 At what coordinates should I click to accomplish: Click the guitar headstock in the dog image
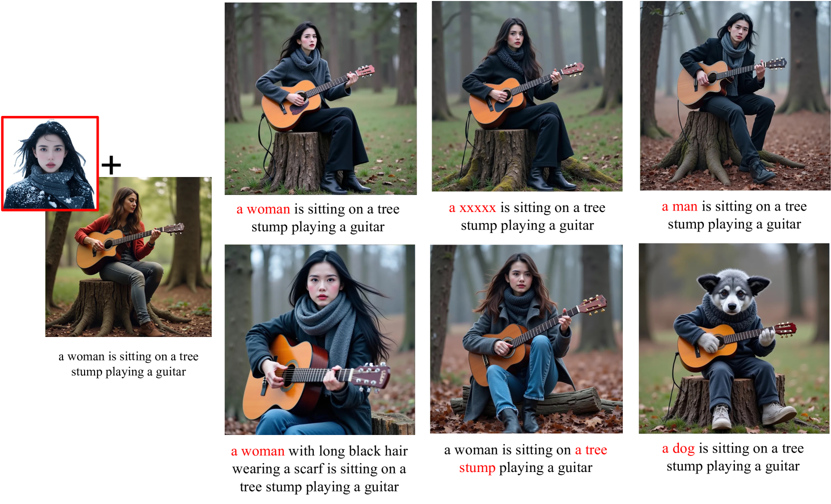785,329
